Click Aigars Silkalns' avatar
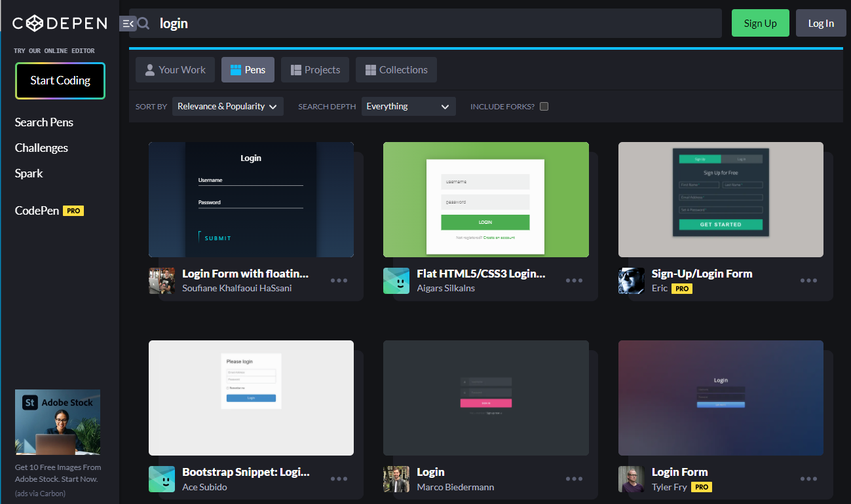The image size is (851, 504). tap(396, 281)
